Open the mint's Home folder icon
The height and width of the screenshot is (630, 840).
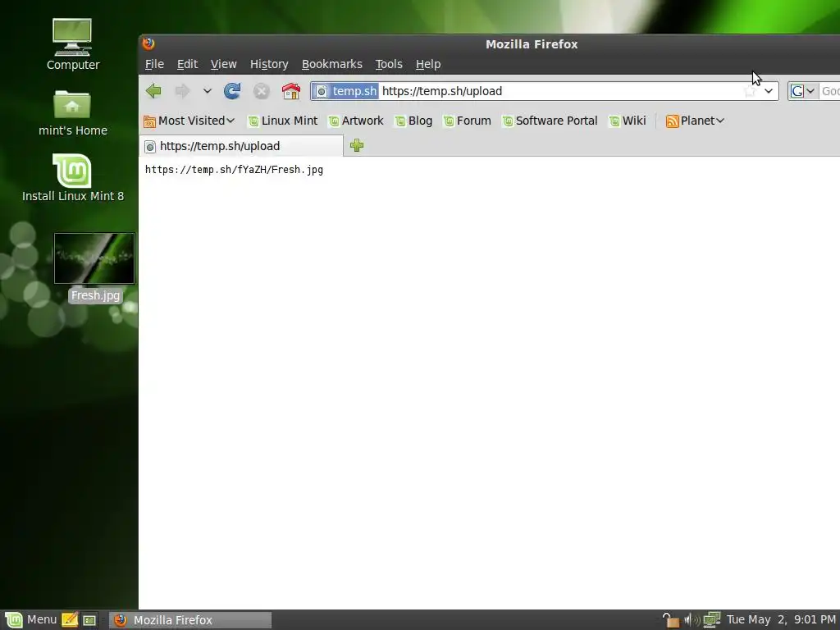72,113
